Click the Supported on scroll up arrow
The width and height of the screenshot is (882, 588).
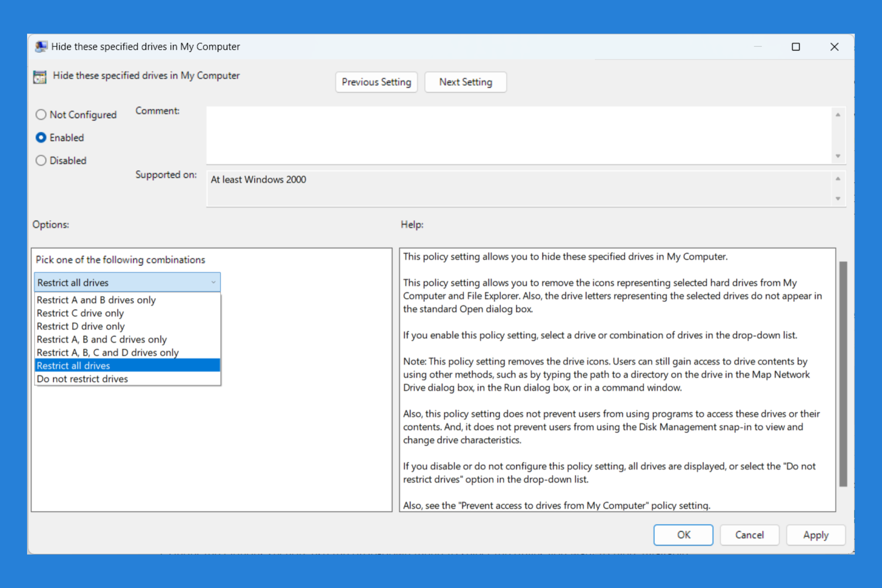coord(838,178)
